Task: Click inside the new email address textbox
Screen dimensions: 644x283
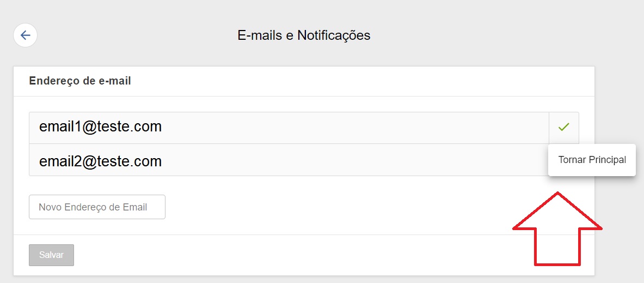Action: tap(97, 207)
